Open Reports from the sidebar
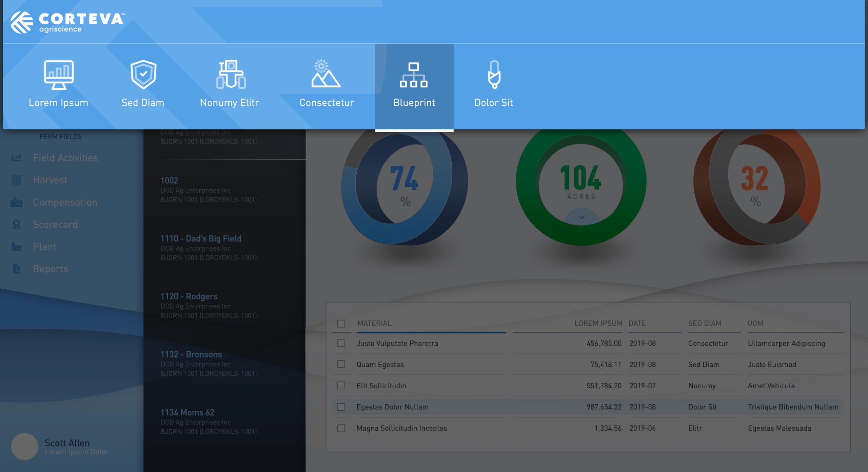The width and height of the screenshot is (868, 472). click(51, 269)
